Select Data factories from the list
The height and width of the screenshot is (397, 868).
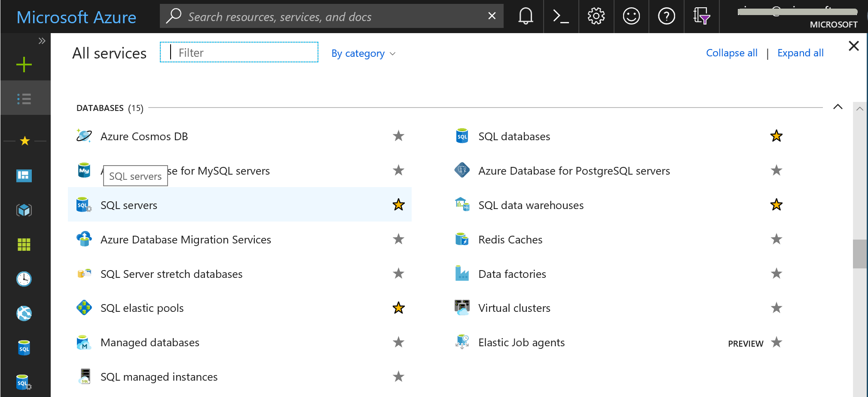click(512, 274)
